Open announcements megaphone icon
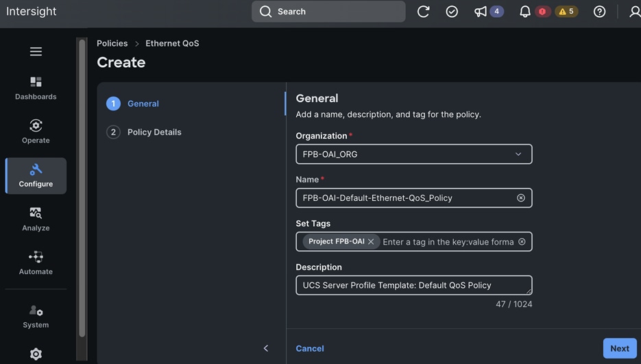 [481, 12]
